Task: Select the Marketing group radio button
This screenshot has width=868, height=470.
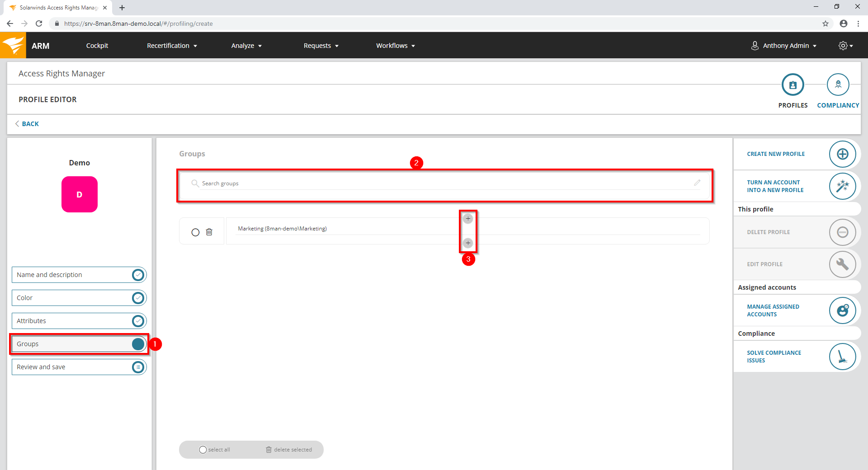Action: (x=195, y=232)
